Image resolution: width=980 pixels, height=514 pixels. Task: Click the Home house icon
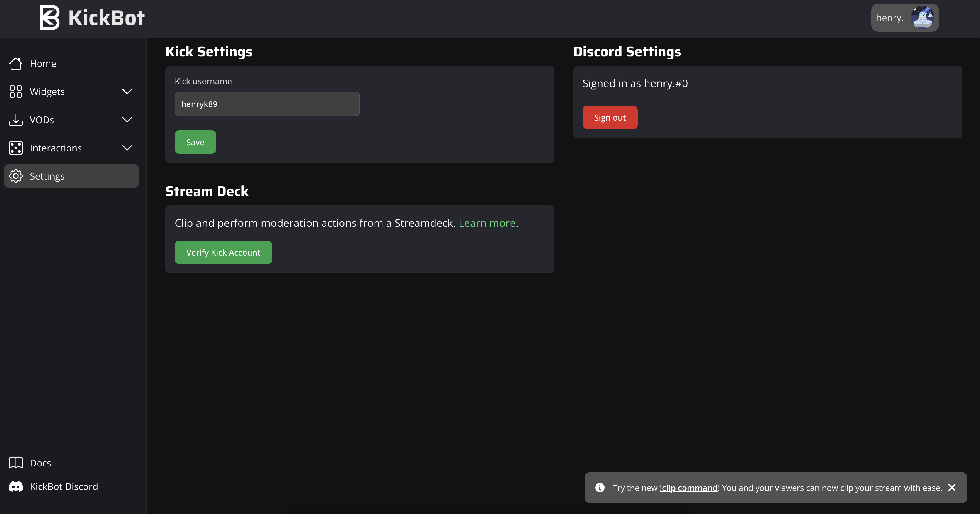coord(16,64)
